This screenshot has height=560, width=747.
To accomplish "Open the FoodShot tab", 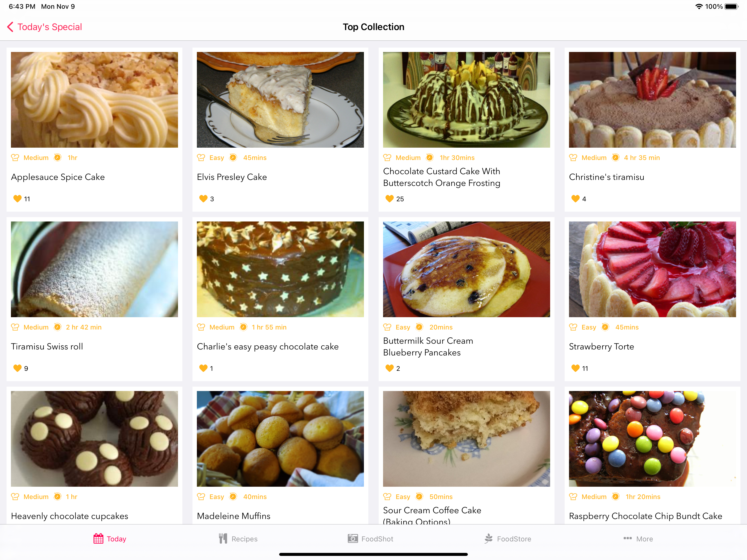I will 370,539.
